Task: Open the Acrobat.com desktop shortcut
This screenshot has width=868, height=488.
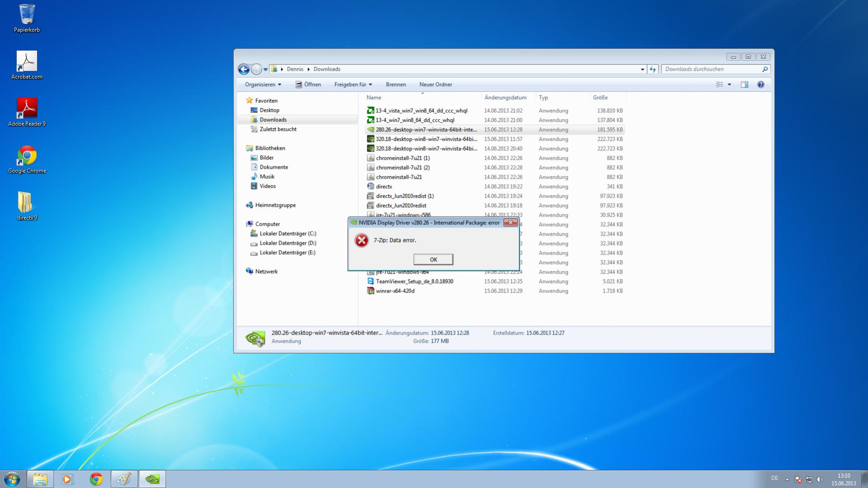Action: point(27,65)
